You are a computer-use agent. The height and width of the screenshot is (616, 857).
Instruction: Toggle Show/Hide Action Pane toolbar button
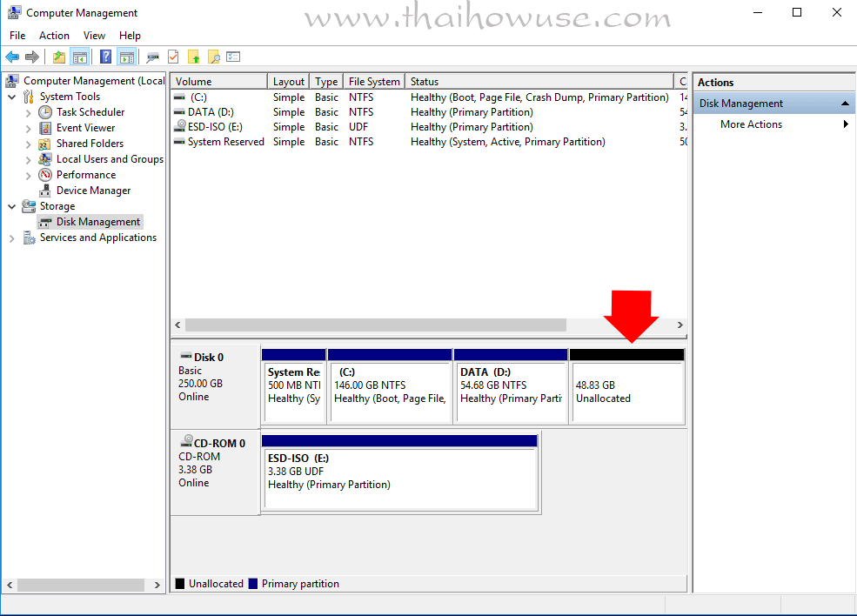(x=127, y=57)
